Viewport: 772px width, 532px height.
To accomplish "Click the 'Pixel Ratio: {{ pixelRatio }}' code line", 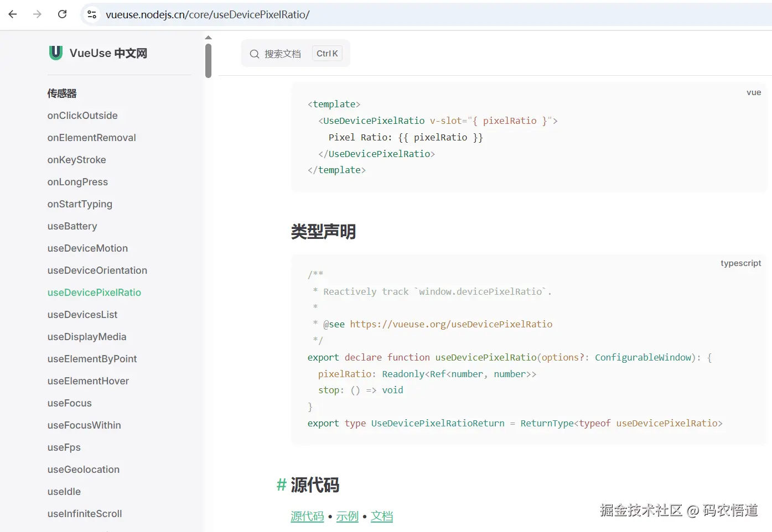I will tap(406, 137).
